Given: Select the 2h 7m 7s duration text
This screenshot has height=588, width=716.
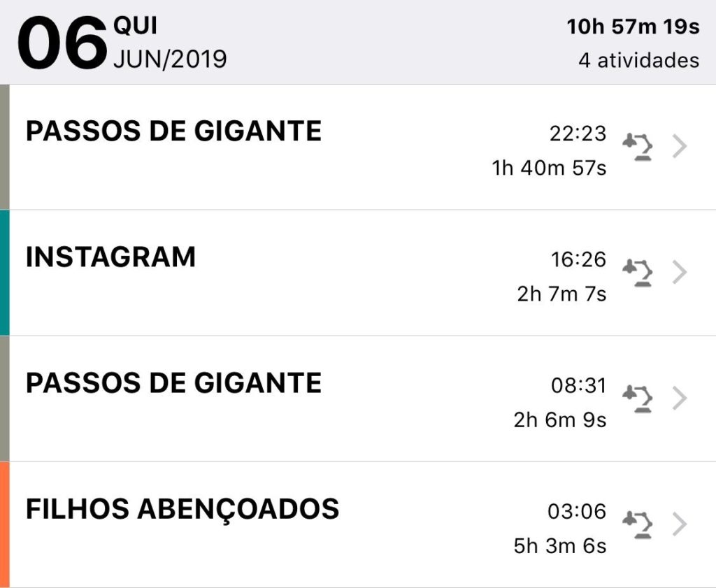Looking at the screenshot, I should [561, 294].
